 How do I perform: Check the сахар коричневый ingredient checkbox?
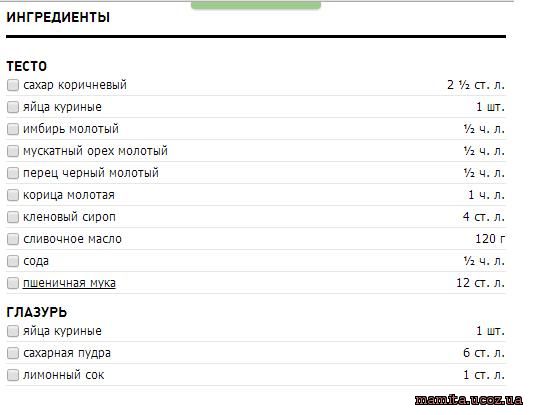pos(13,85)
